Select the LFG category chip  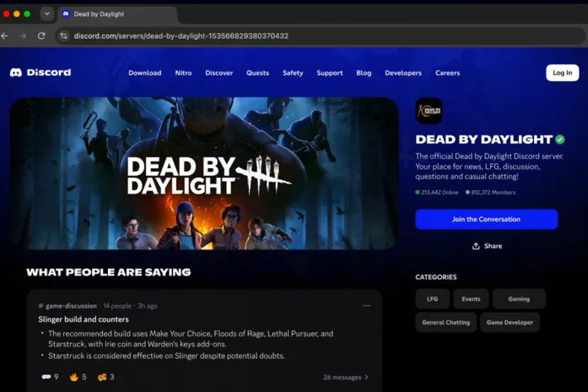(433, 299)
